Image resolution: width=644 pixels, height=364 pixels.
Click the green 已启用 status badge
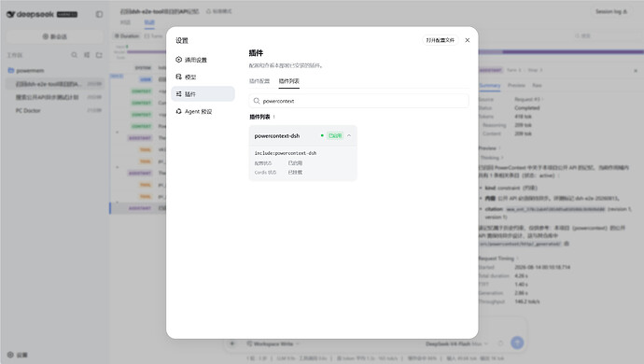(x=335, y=135)
